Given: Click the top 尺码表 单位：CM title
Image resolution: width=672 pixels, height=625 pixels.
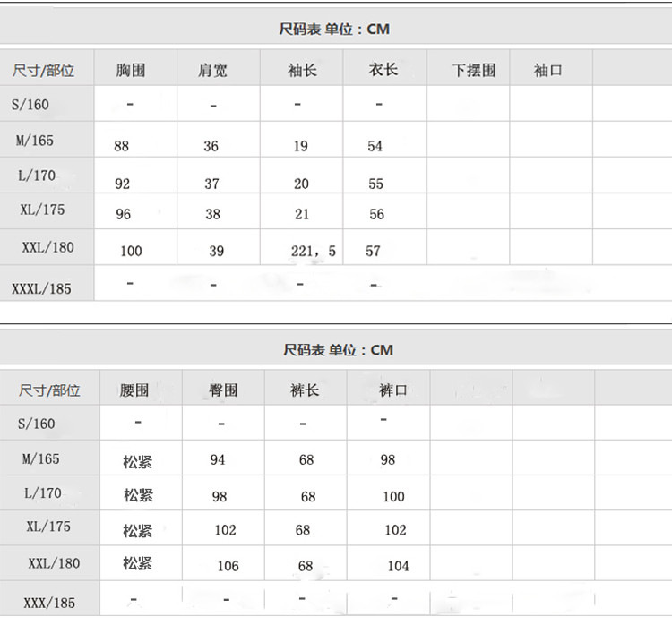Looking at the screenshot, I should pyautogui.click(x=334, y=30).
